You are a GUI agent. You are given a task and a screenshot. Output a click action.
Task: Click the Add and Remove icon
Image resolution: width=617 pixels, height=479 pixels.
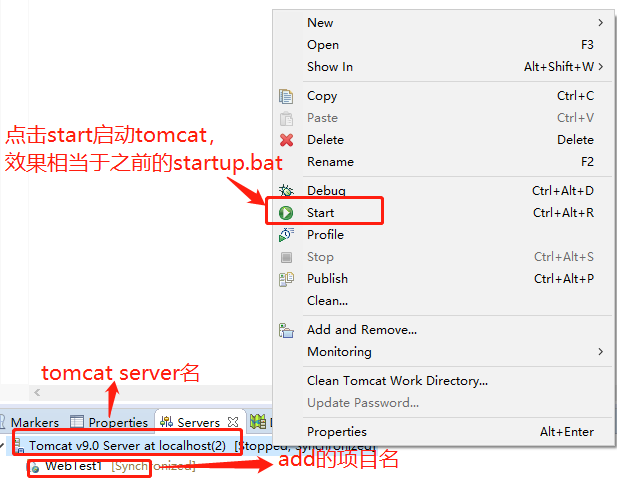(x=286, y=330)
